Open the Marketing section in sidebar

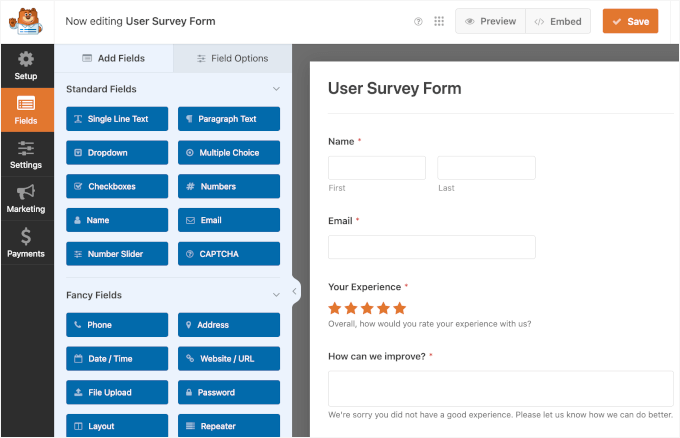26,199
